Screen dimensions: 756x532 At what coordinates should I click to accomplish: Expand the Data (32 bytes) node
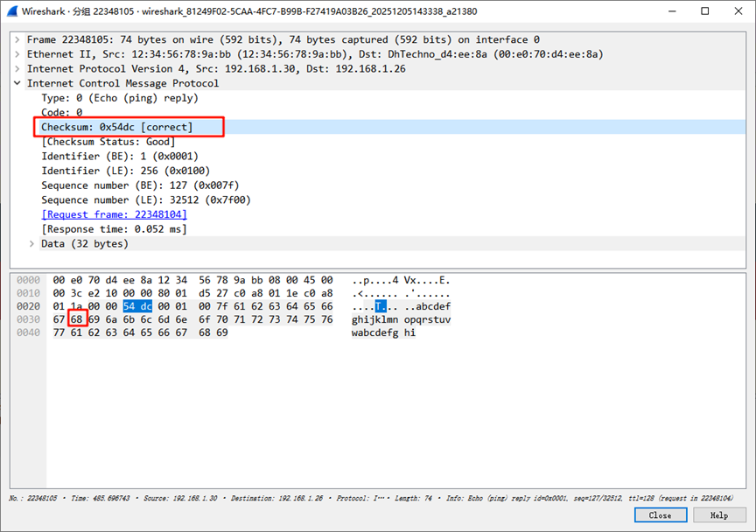[31, 243]
